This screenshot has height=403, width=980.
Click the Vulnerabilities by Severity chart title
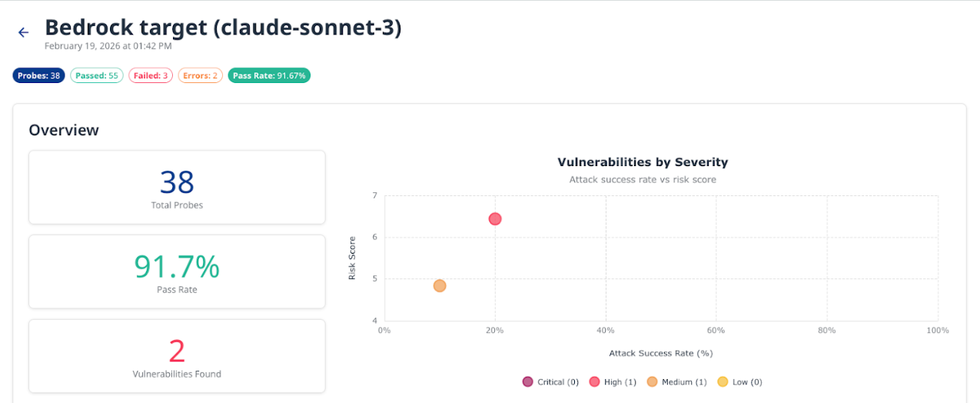pyautogui.click(x=642, y=162)
